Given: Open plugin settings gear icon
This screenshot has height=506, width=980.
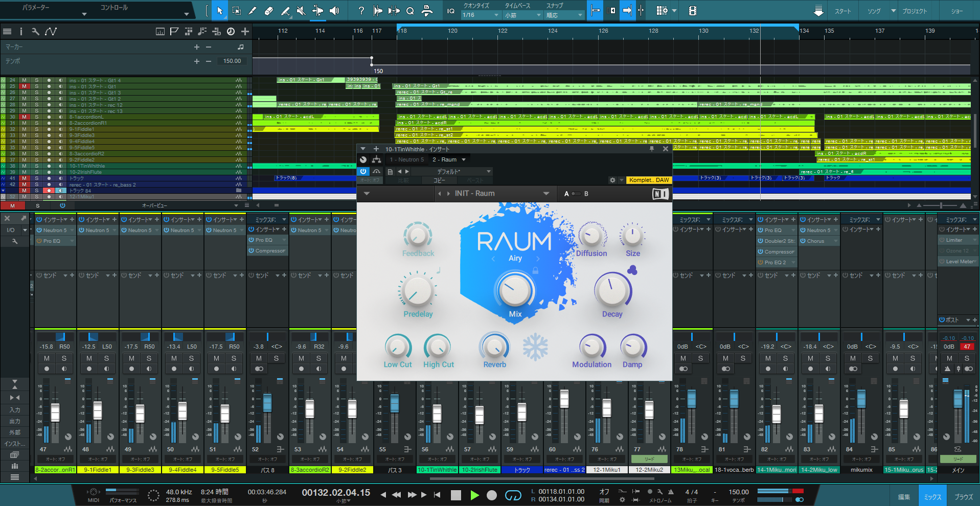Looking at the screenshot, I should coord(612,180).
